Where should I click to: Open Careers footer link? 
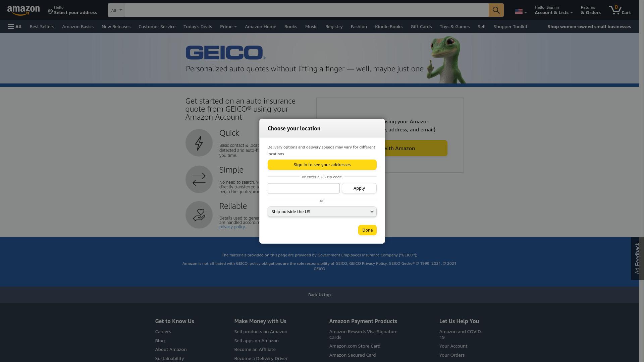coord(163,331)
